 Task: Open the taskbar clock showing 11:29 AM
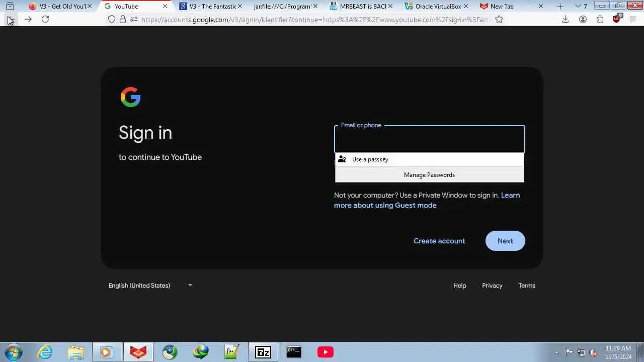tap(618, 352)
